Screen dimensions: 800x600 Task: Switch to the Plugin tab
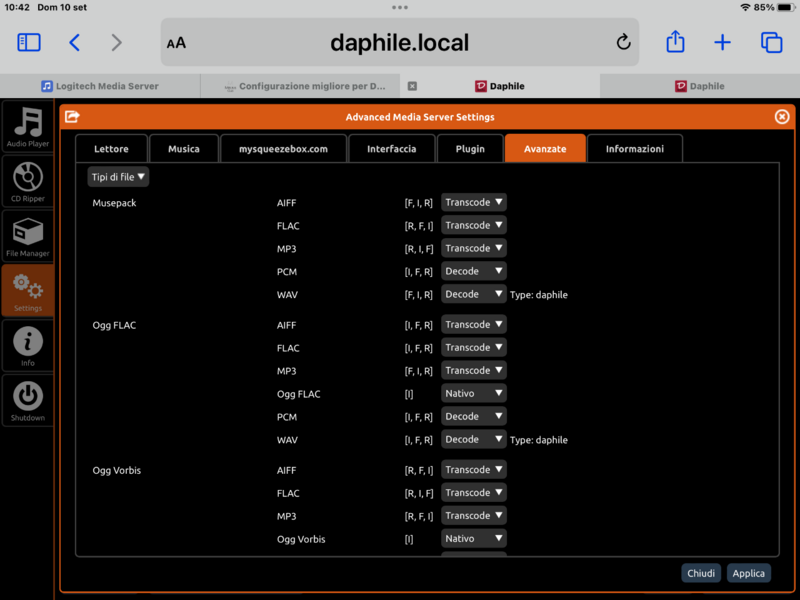tap(470, 149)
